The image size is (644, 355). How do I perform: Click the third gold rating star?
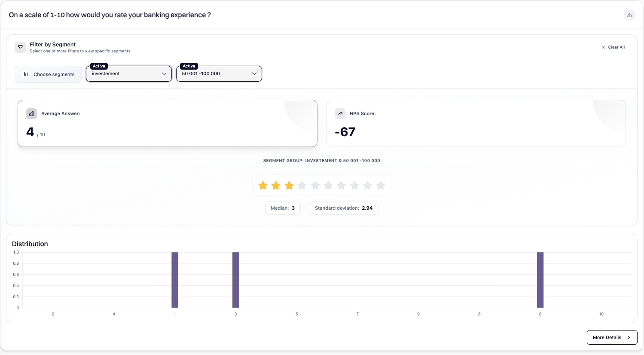289,185
